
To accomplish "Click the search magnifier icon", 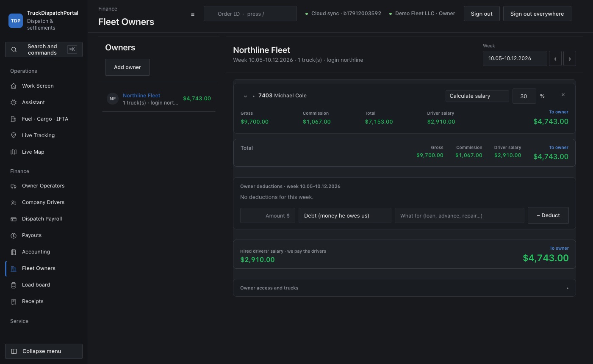I will tap(14, 50).
